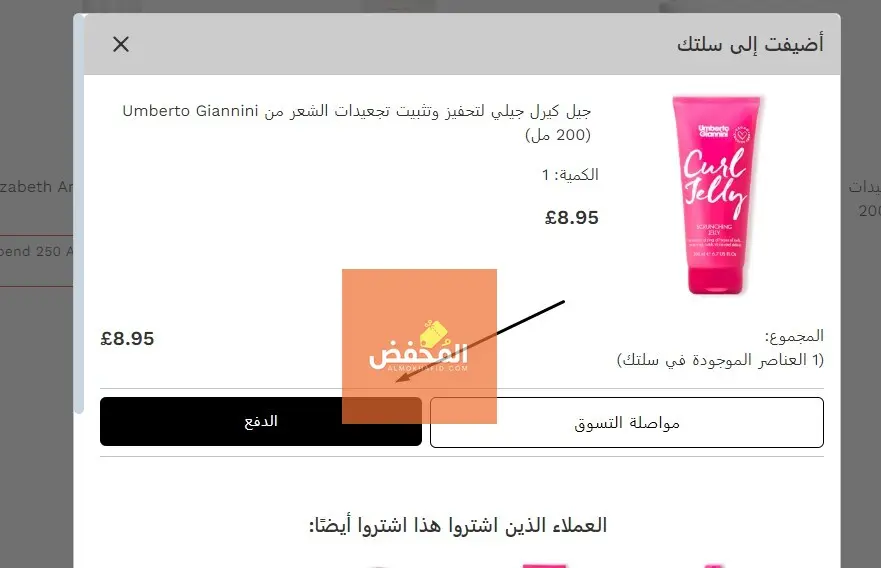Close the added-to-basket dialog with the X

pos(121,44)
